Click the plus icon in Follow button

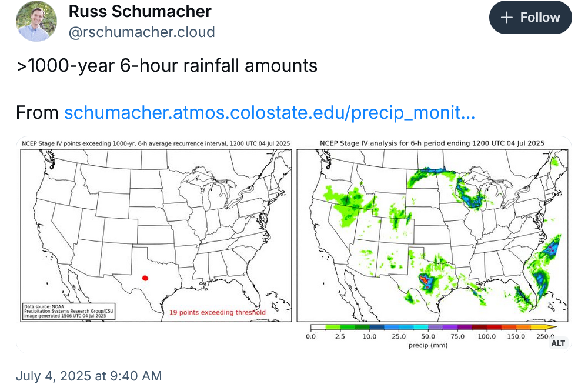click(x=507, y=18)
